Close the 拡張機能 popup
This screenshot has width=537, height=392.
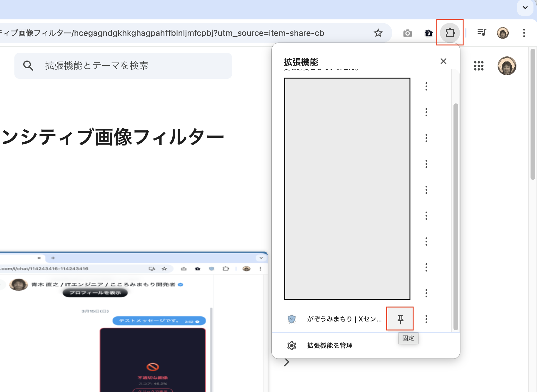[x=443, y=61]
